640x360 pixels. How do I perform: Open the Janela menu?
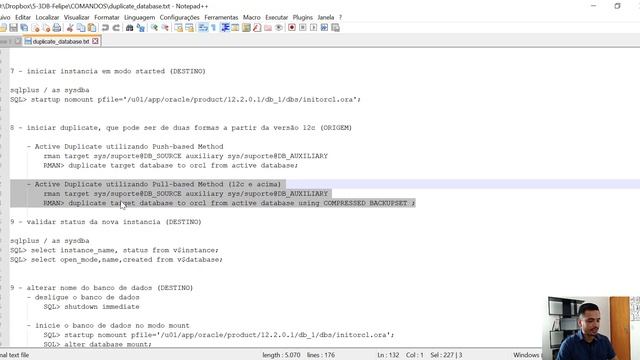pyautogui.click(x=326, y=17)
